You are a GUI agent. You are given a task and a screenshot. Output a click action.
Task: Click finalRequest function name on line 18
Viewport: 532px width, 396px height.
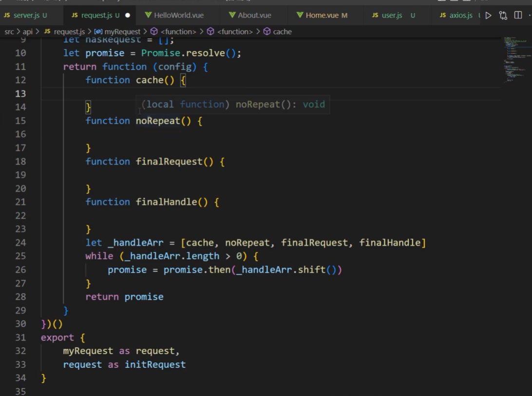pos(169,162)
